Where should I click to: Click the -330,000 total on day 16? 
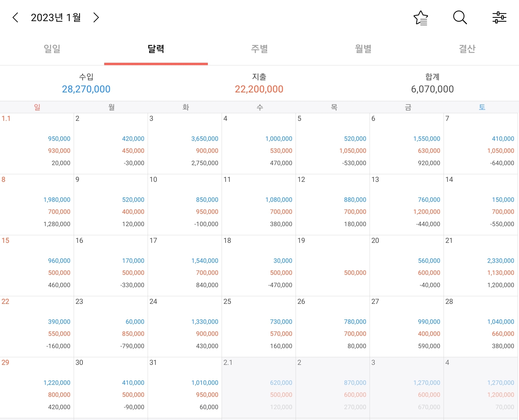132,285
